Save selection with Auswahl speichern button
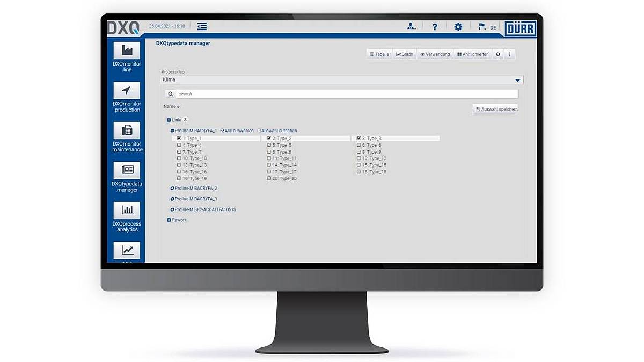Viewport: 644px width, 362px height. [x=495, y=110]
